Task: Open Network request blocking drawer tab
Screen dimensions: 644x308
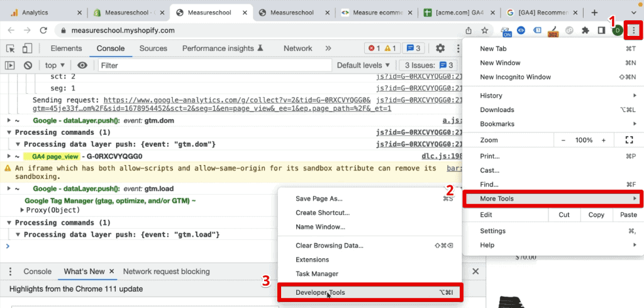Action: pos(166,271)
